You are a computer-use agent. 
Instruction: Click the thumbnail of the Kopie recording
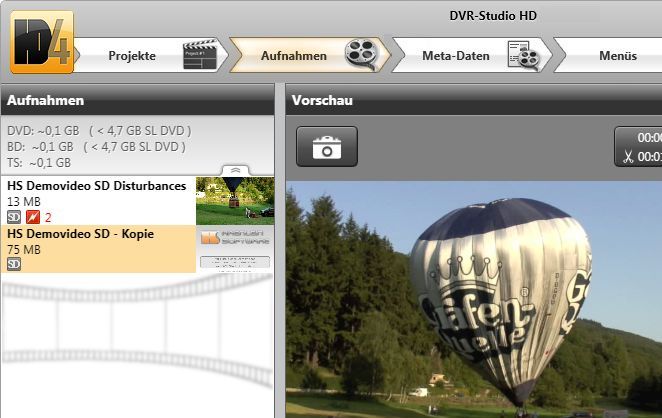click(x=235, y=249)
